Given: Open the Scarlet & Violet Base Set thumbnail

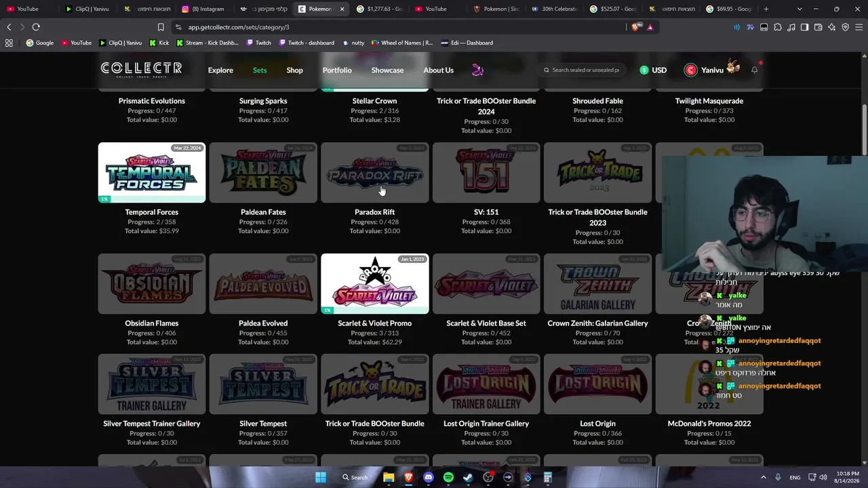Looking at the screenshot, I should (x=486, y=283).
